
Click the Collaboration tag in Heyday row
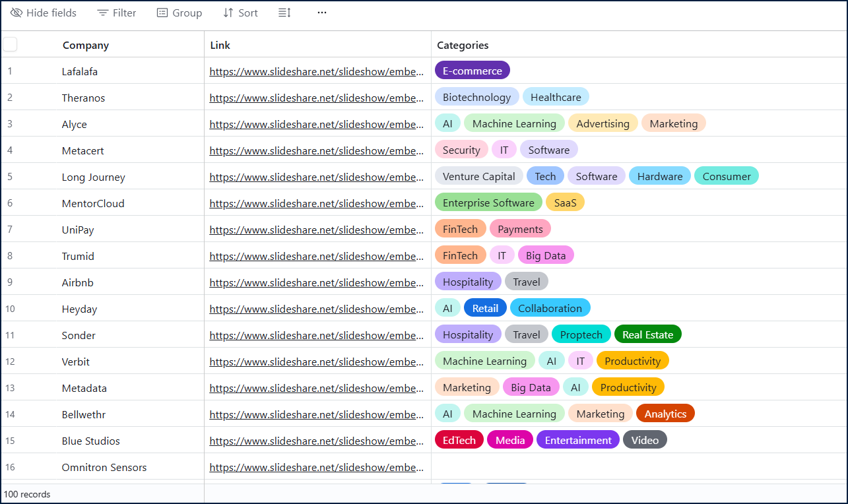(550, 308)
